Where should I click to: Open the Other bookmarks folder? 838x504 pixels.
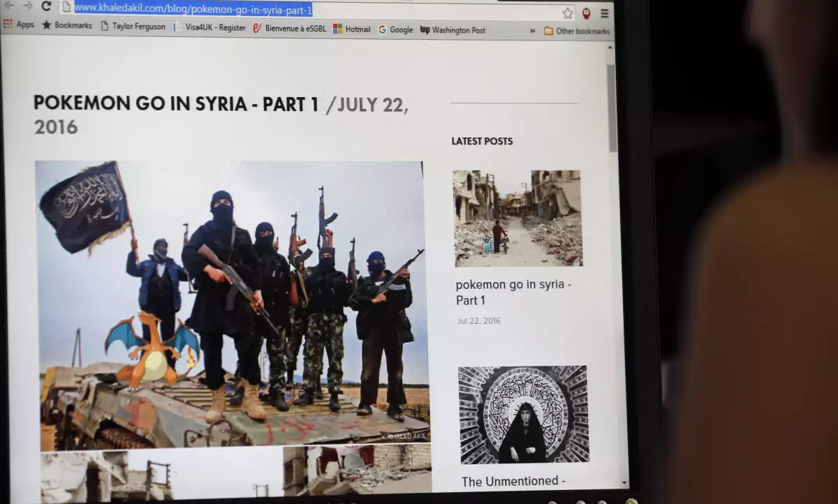[x=577, y=31]
